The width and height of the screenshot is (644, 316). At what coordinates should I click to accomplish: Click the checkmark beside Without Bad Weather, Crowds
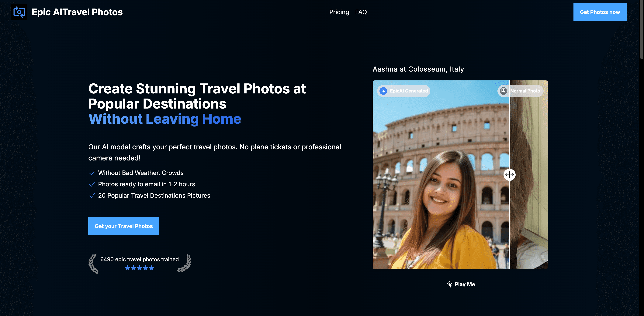(x=92, y=173)
